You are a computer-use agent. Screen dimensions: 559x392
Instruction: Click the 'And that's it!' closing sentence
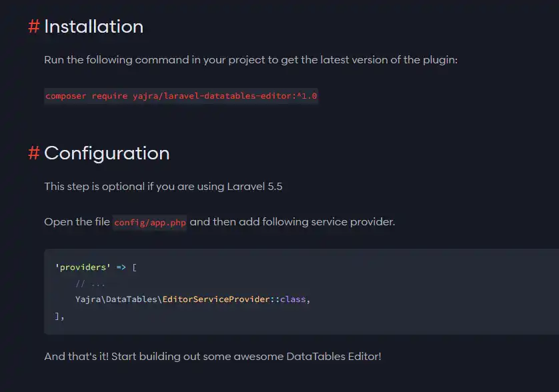click(213, 357)
